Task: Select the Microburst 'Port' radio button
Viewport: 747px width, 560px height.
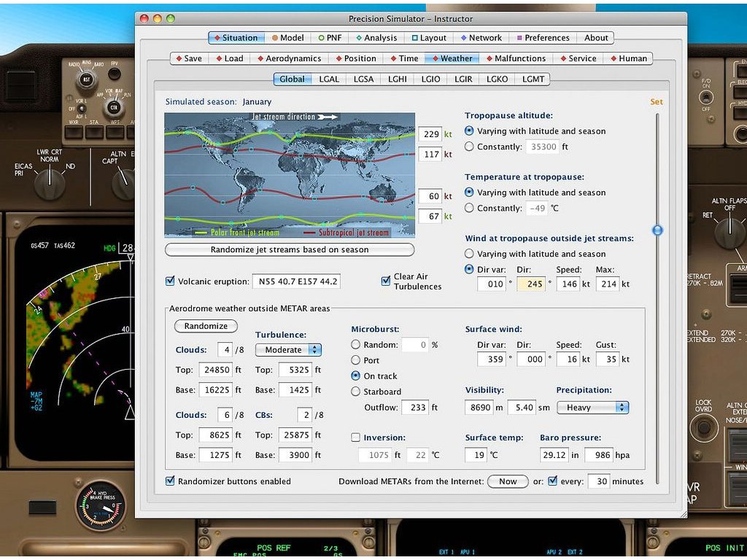Action: point(355,360)
